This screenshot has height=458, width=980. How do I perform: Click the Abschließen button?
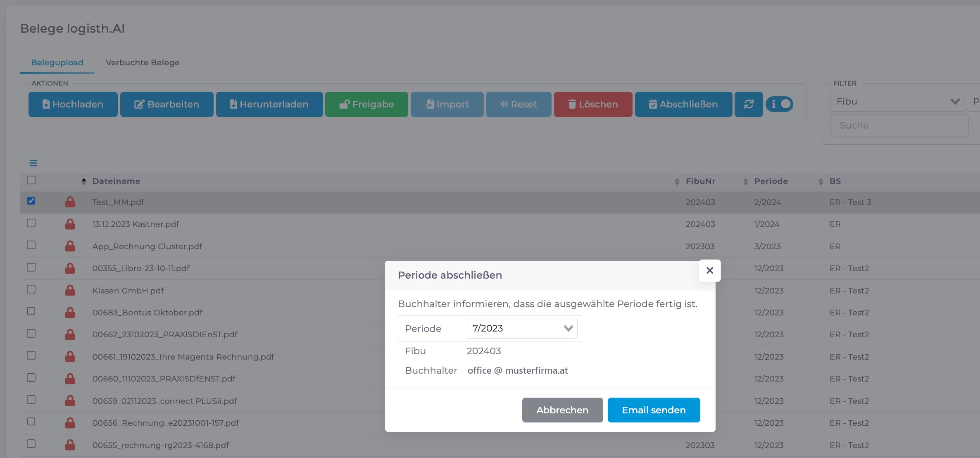(683, 104)
